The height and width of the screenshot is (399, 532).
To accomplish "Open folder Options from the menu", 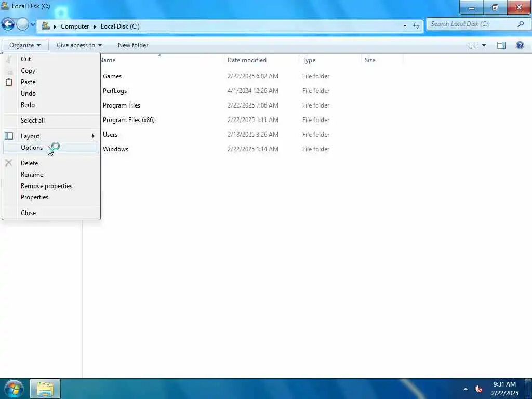I will [x=51, y=148].
